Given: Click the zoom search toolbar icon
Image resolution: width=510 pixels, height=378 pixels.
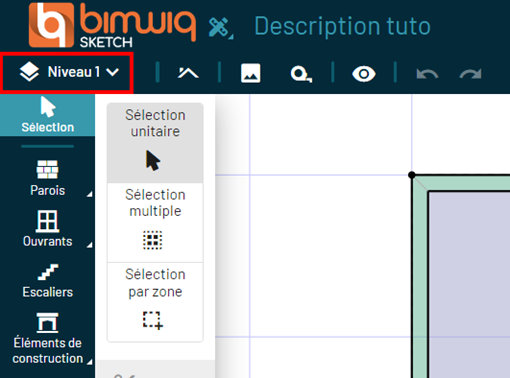Looking at the screenshot, I should 301,74.
